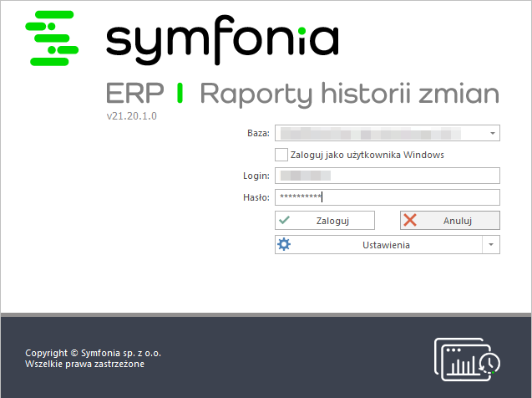Screen dimensions: 532x398
Task: Click the Anuluj button
Action: (x=450, y=221)
